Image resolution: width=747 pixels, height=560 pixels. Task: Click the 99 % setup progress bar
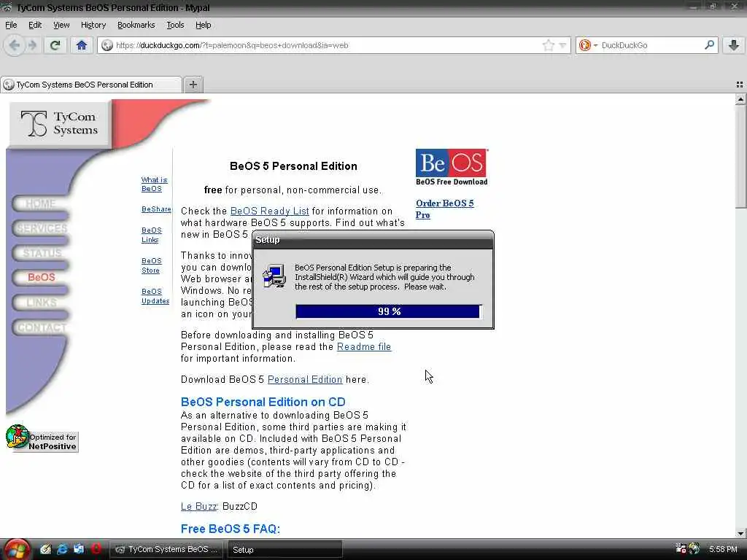tap(389, 311)
